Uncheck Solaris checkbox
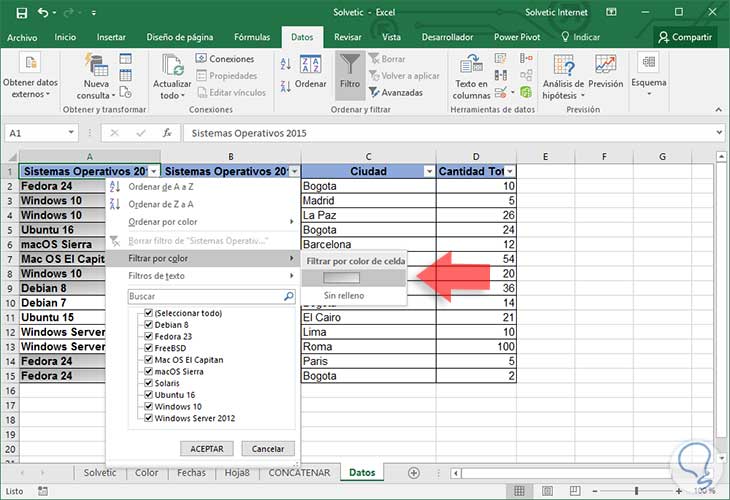 click(149, 383)
